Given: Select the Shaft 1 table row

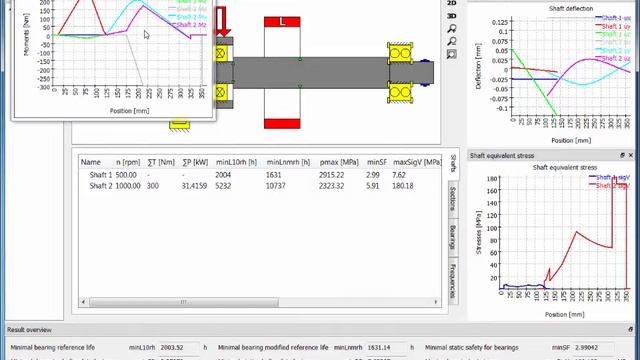Looking at the screenshot, I should (x=260, y=175).
